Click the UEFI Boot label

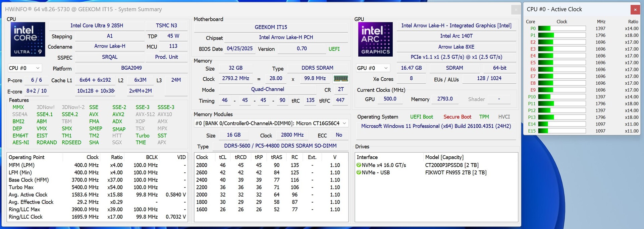(x=422, y=117)
